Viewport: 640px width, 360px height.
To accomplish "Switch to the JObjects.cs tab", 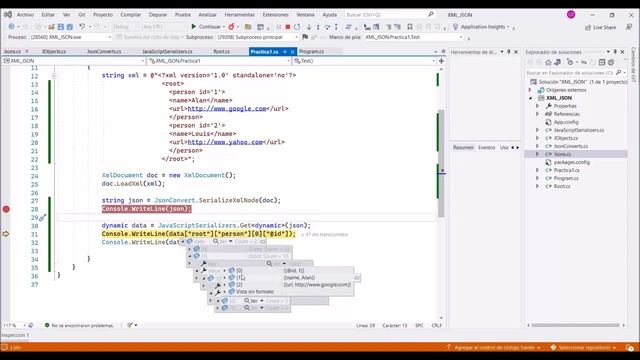I will coord(54,52).
